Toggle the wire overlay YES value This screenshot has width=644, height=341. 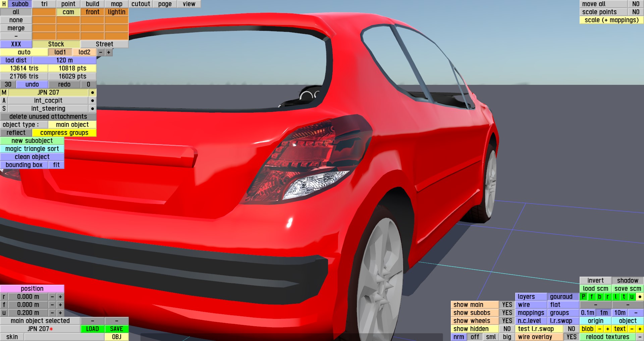572,337
